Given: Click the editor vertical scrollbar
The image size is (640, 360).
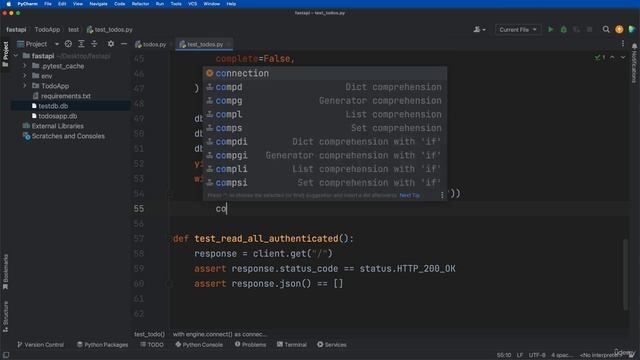Looking at the screenshot, I should (626, 274).
